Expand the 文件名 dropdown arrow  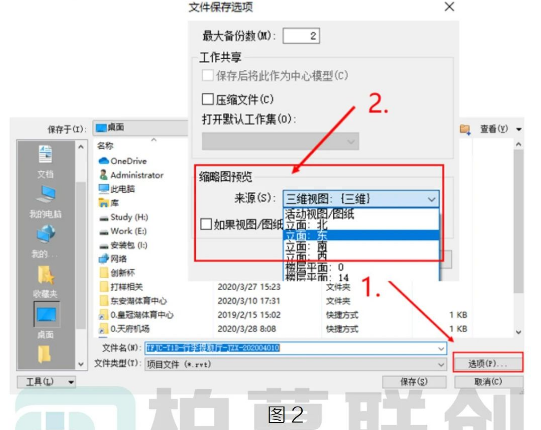[441, 348]
